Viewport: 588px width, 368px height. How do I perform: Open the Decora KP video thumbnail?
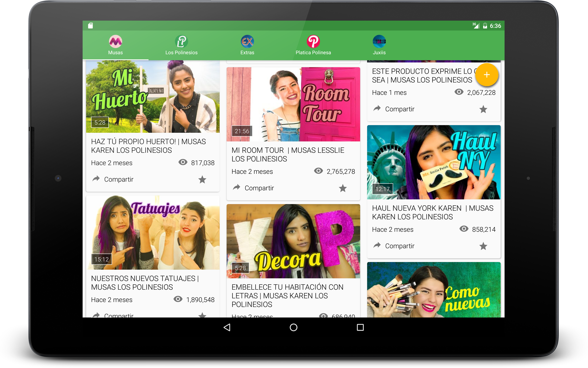click(x=293, y=241)
